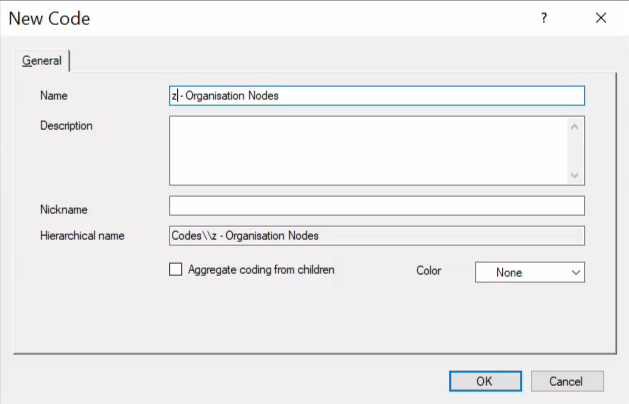Dismiss the dialog with Cancel
Screen dimensions: 629x404
tap(567, 381)
